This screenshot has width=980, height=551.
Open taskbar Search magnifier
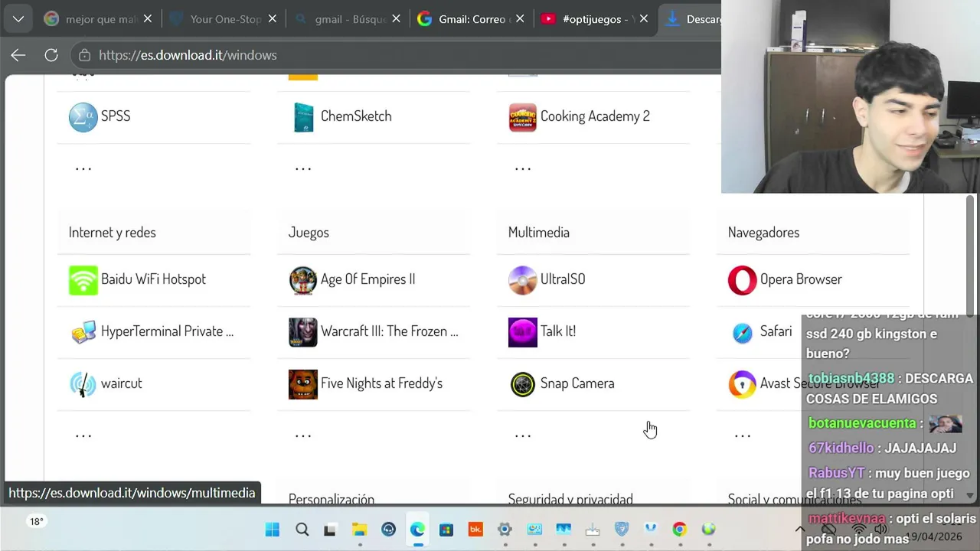click(x=302, y=530)
